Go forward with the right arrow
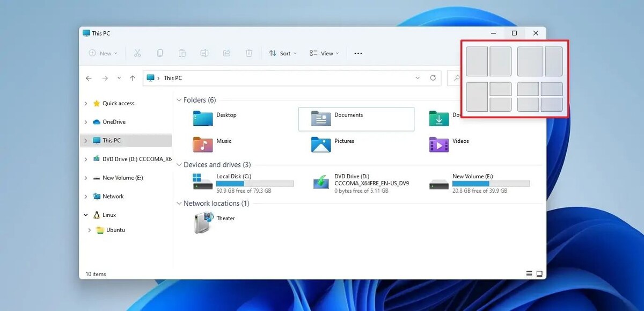Image resolution: width=644 pixels, height=311 pixels. click(105, 78)
